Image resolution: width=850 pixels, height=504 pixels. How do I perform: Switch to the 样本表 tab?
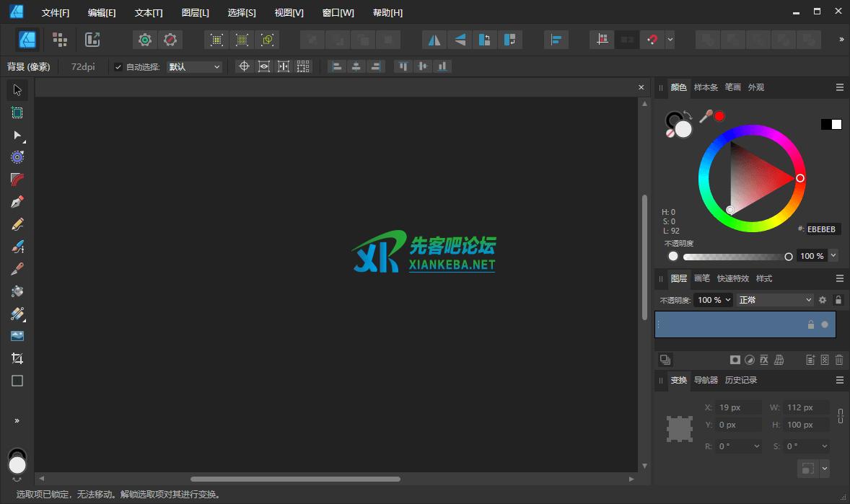(706, 87)
